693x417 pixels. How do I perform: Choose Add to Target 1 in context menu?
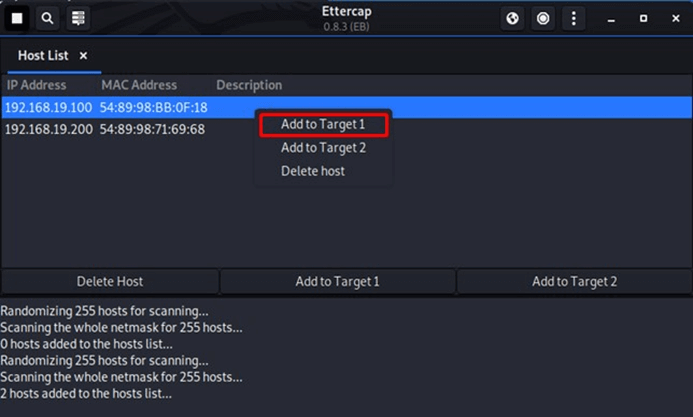click(323, 125)
